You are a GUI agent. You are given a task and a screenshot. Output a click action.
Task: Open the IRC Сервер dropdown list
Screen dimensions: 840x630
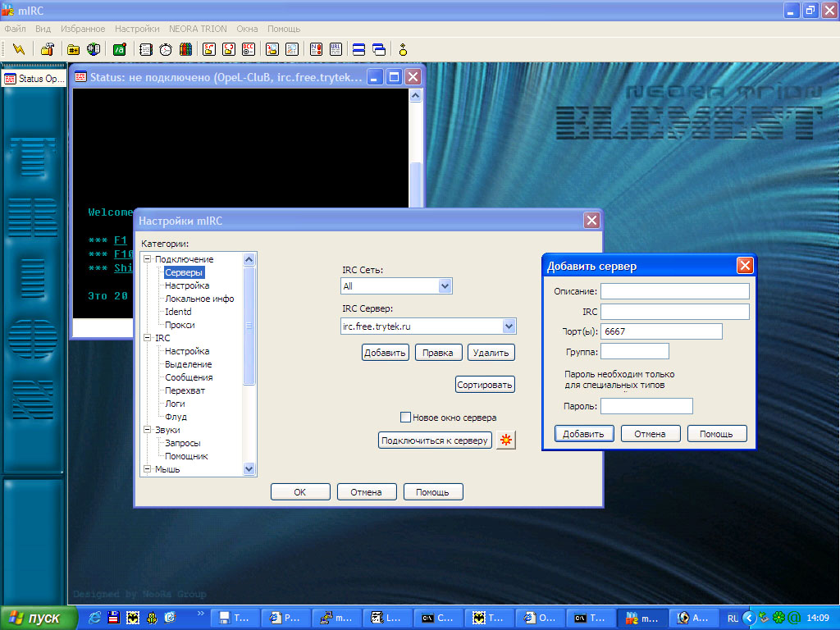click(x=509, y=326)
